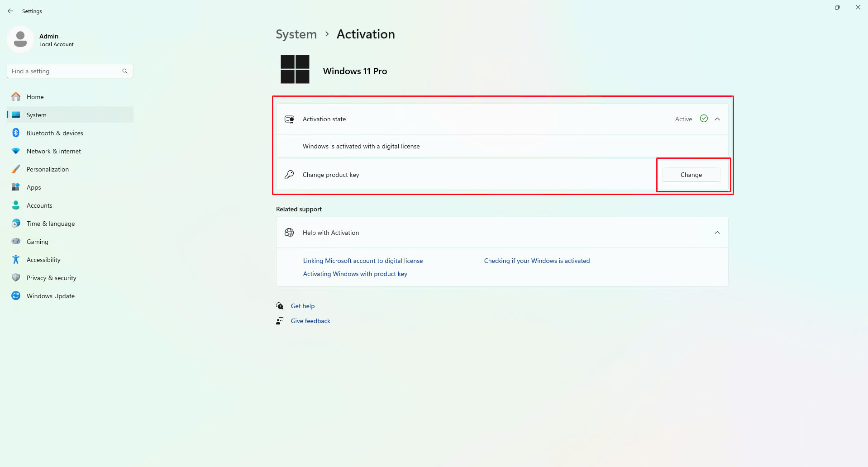Viewport: 868px width, 467px height.
Task: Click the Accounts person icon
Action: (x=16, y=205)
